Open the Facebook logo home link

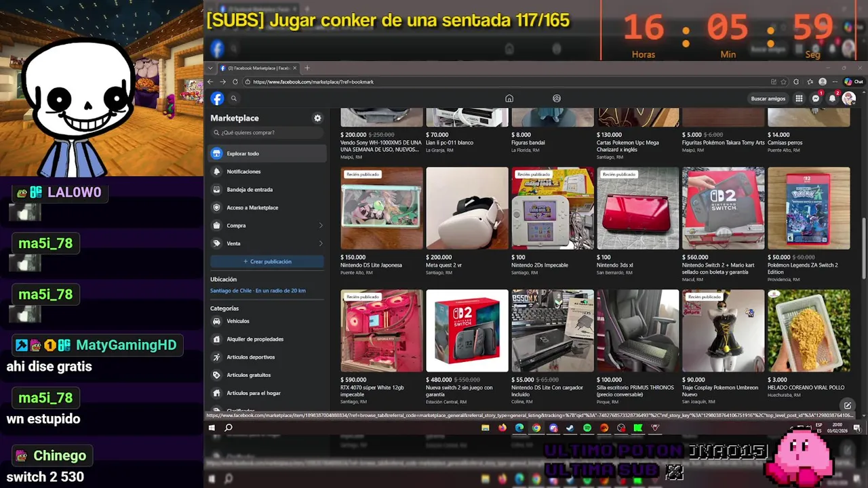pos(217,98)
